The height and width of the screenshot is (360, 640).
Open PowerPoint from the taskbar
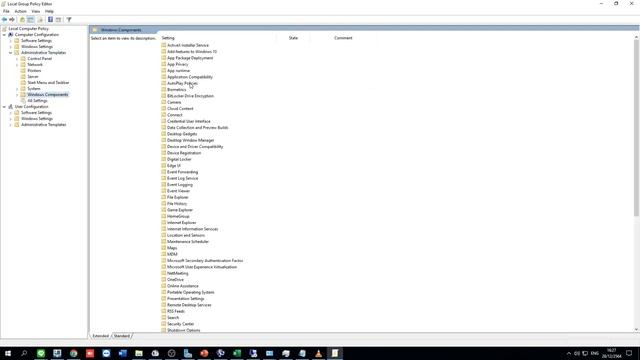click(x=204, y=353)
